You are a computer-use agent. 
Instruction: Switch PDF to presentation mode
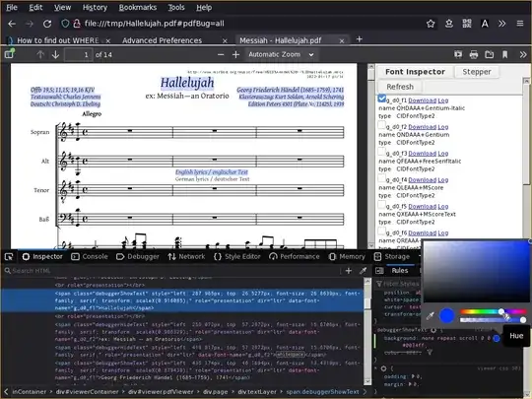point(458,54)
